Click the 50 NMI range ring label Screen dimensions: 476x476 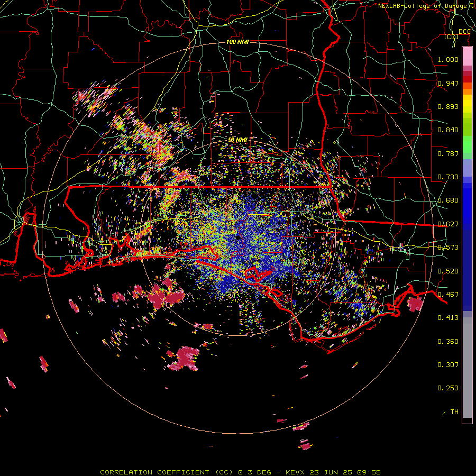237,140
